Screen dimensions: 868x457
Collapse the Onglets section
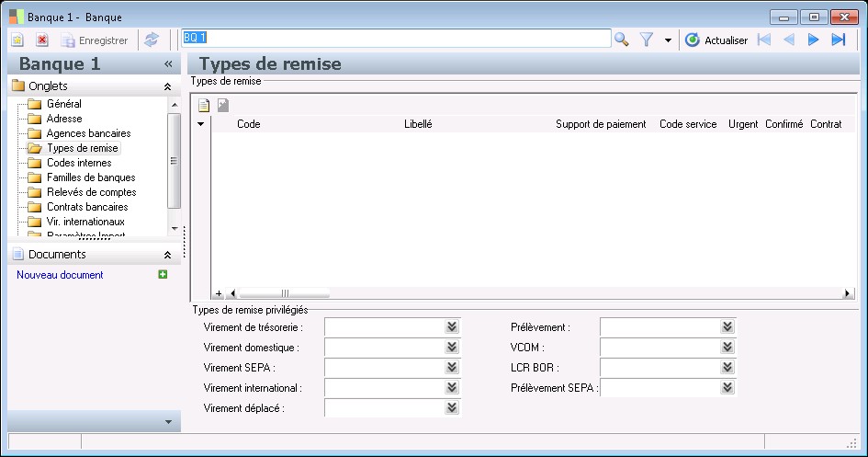pos(167,86)
